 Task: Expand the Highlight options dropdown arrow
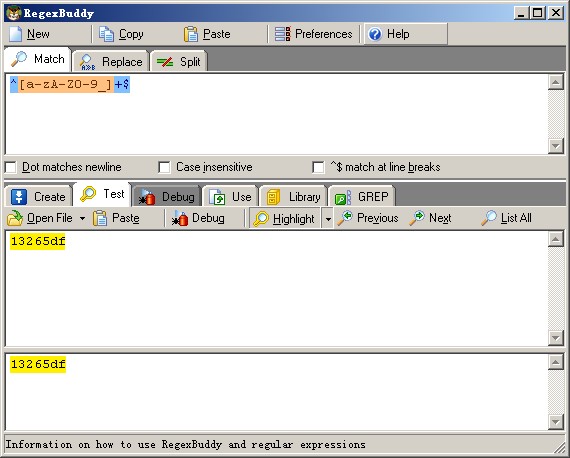tap(328, 218)
